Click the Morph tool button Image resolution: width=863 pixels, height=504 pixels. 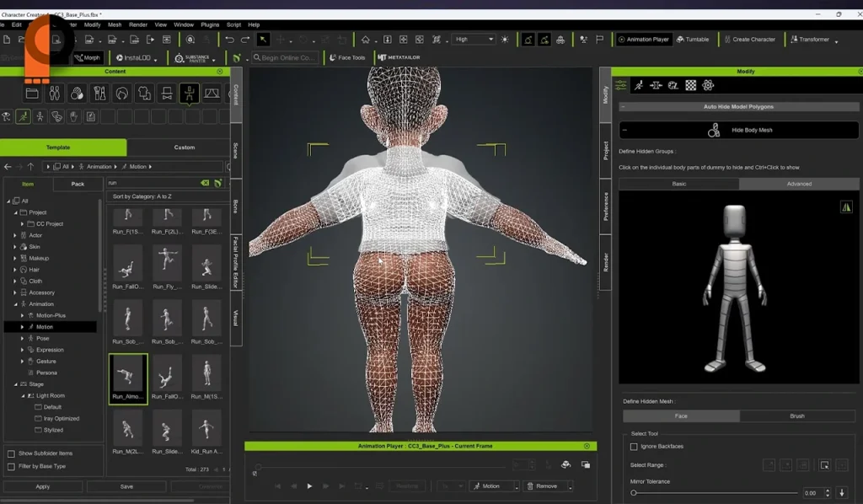tap(87, 57)
